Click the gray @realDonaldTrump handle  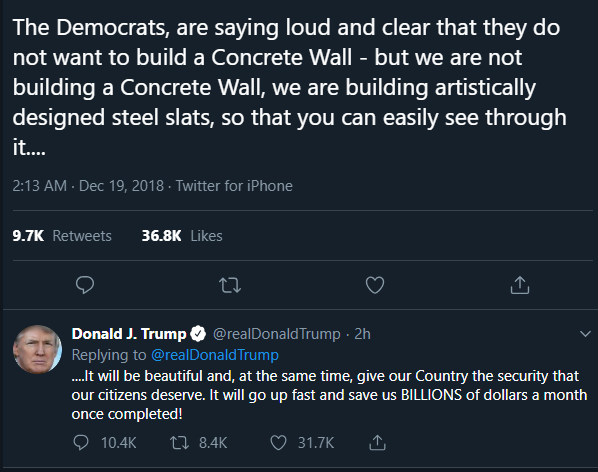[x=276, y=334]
